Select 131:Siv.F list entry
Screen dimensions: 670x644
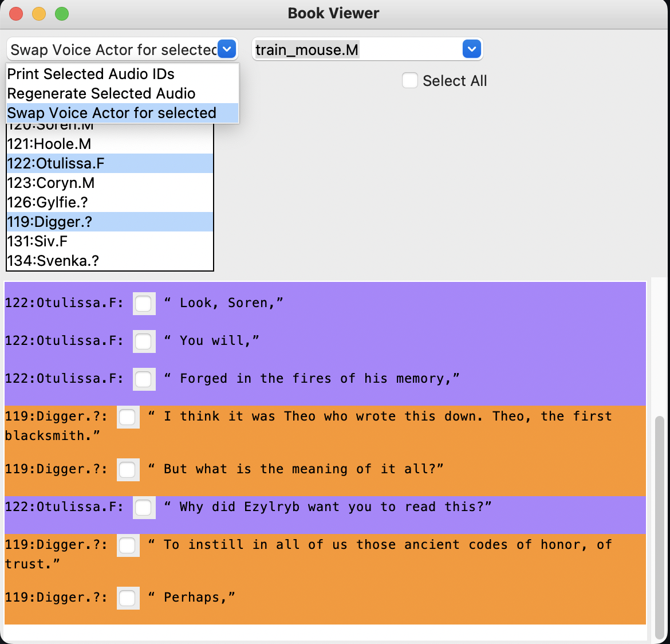[x=37, y=241]
